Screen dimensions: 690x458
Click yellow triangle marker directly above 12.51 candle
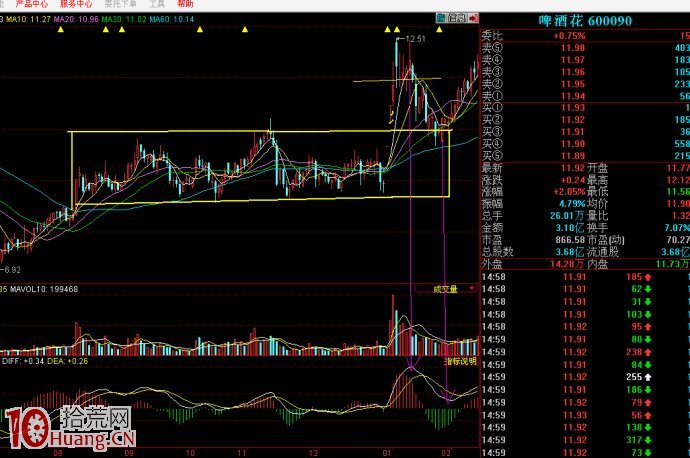pyautogui.click(x=397, y=29)
